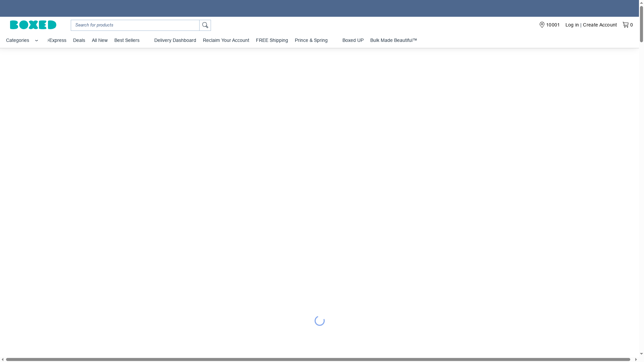
Task: Click the horizontal scrollbar right arrow
Action: [x=636, y=359]
